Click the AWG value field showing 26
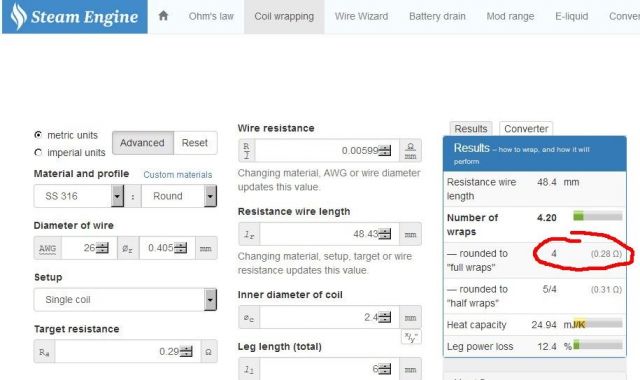 89,248
